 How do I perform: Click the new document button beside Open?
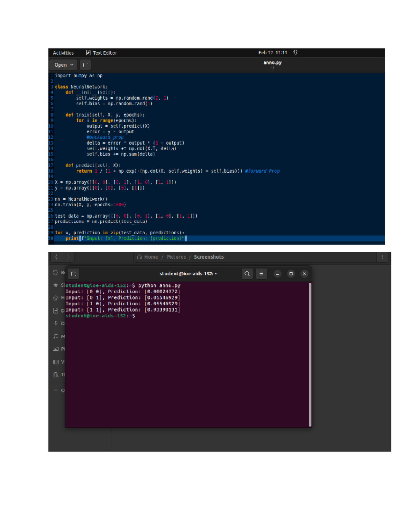coord(85,65)
